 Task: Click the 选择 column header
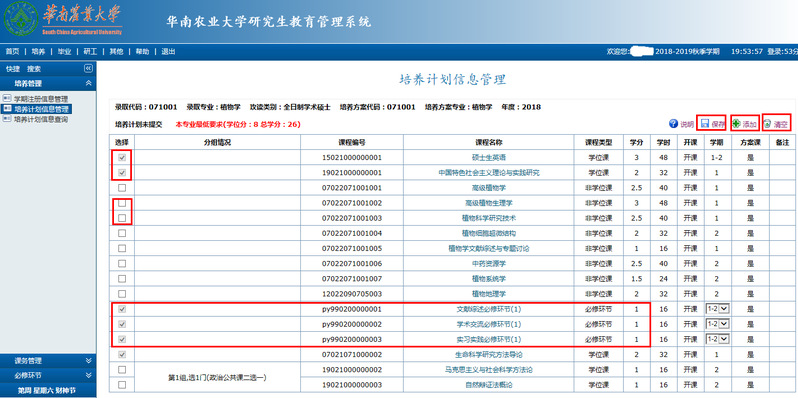point(122,143)
